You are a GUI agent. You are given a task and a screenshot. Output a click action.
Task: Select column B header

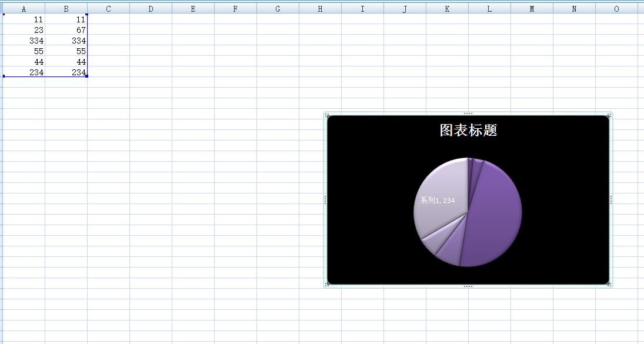pos(66,9)
